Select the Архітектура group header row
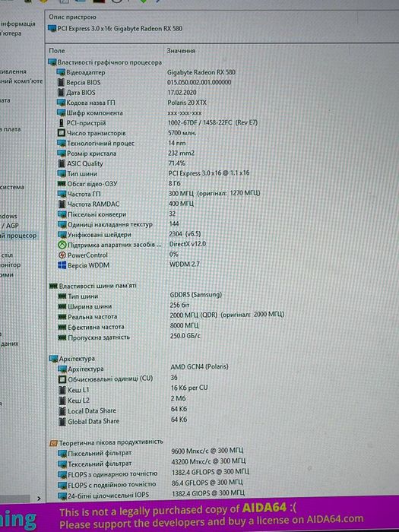The image size is (399, 532). click(72, 359)
